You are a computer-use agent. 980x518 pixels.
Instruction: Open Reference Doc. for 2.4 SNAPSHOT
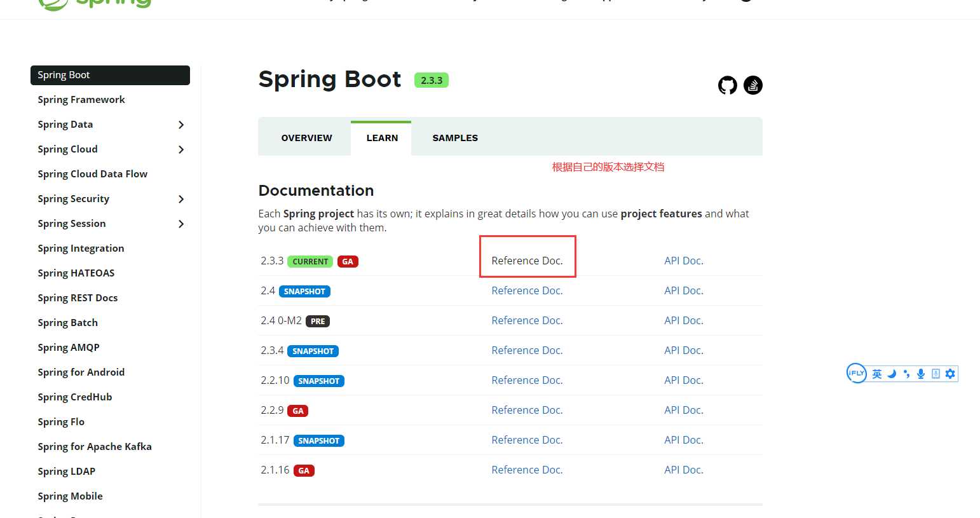click(x=527, y=290)
